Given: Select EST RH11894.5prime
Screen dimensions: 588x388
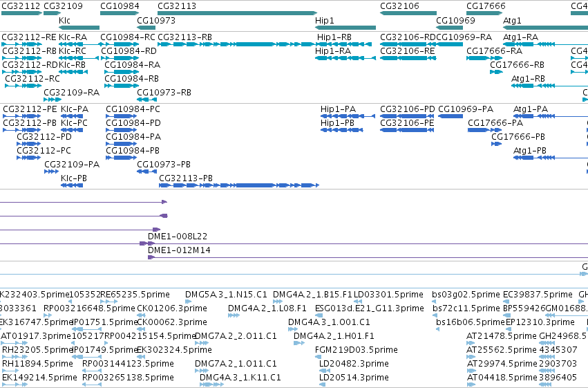Looking at the screenshot, I should click(x=37, y=364).
